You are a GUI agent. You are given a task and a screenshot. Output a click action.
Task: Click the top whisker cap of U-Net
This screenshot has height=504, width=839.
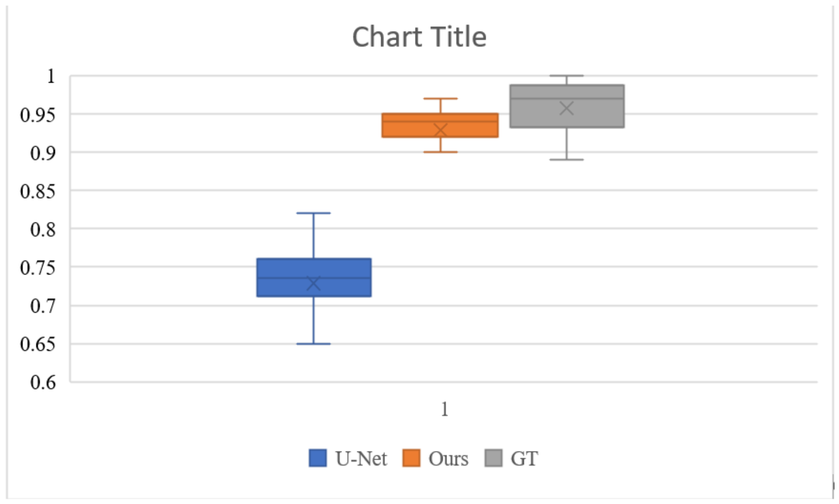coord(313,213)
